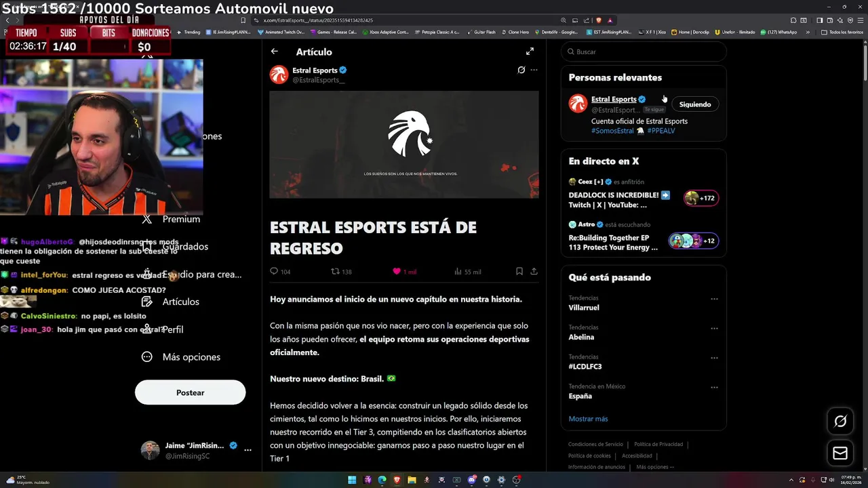The height and width of the screenshot is (488, 868).
Task: Open the Re:Building Together EP live space
Action: click(613, 243)
